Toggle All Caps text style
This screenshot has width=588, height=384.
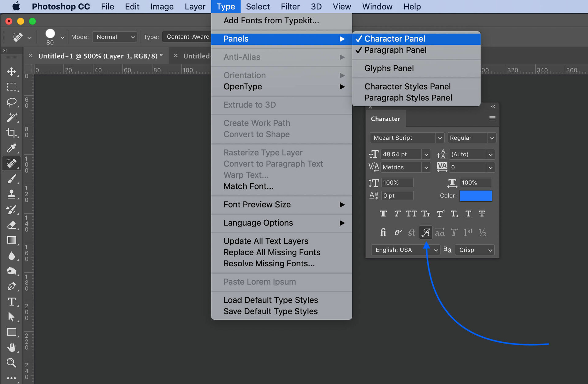(411, 214)
